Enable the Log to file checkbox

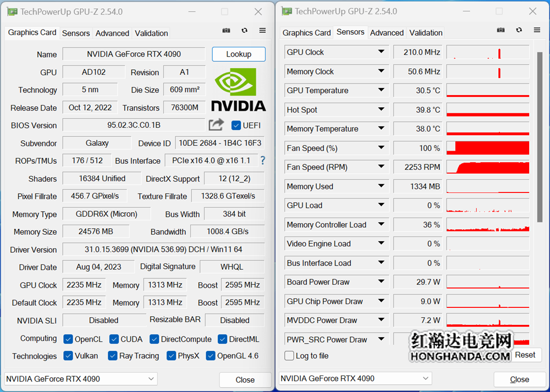289,356
